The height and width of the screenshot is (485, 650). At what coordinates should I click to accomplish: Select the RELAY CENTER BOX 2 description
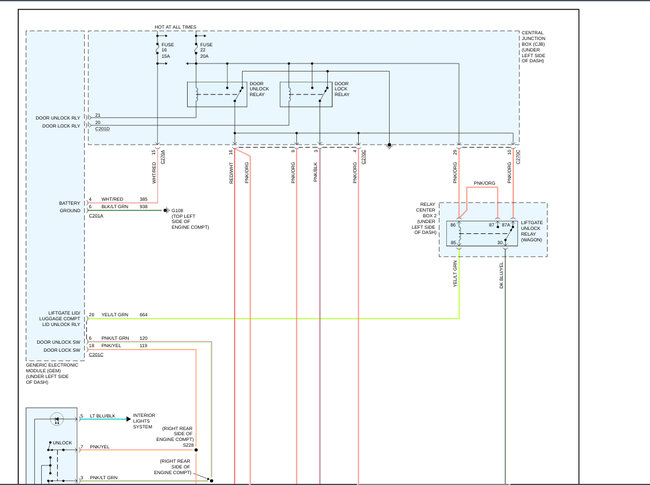click(x=424, y=218)
